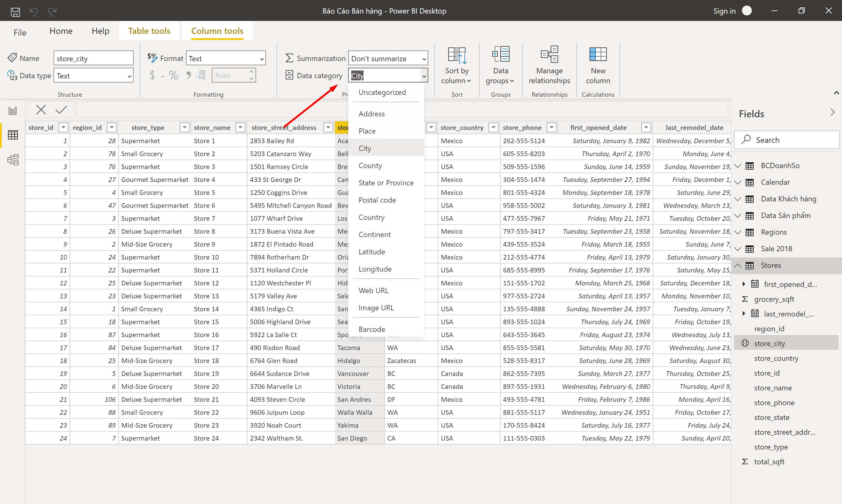Screen dimensions: 842x504
Task: Click Sort by column icon
Action: pyautogui.click(x=457, y=55)
